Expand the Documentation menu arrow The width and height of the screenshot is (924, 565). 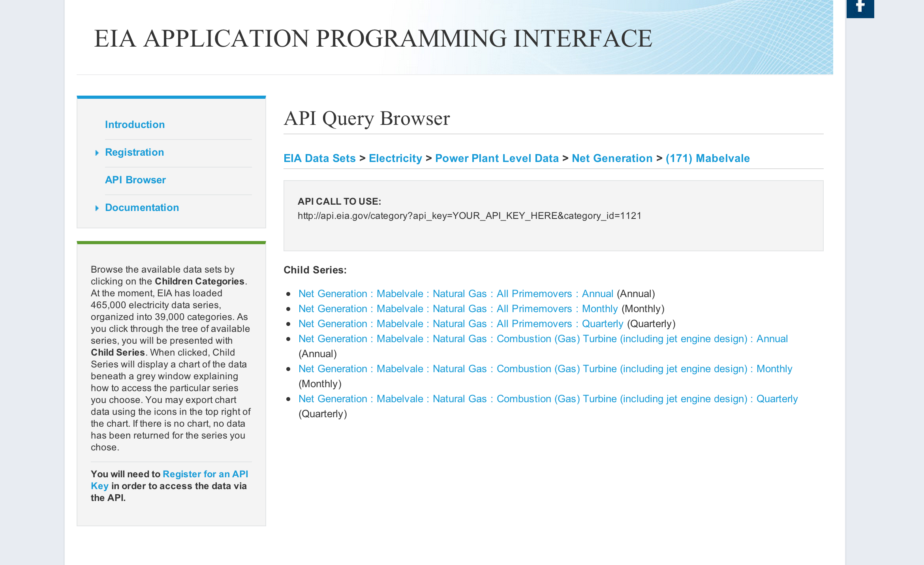click(x=97, y=208)
